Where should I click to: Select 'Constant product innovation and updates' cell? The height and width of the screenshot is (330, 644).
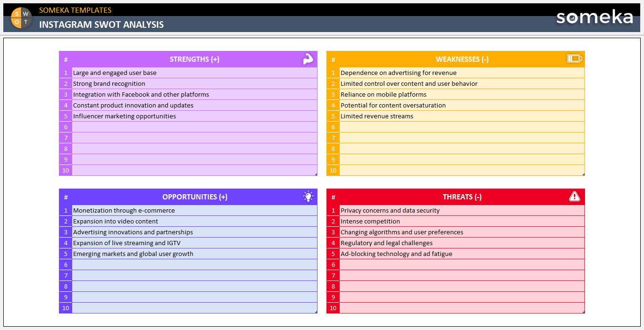pyautogui.click(x=194, y=106)
